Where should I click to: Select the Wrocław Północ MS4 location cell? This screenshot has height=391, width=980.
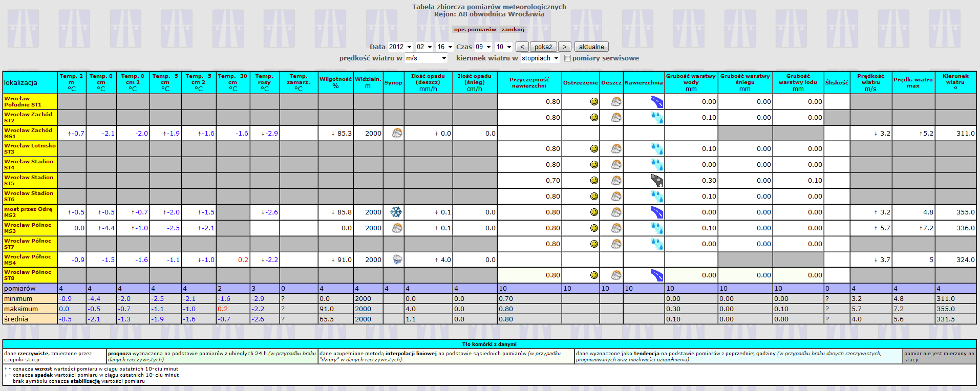30,259
